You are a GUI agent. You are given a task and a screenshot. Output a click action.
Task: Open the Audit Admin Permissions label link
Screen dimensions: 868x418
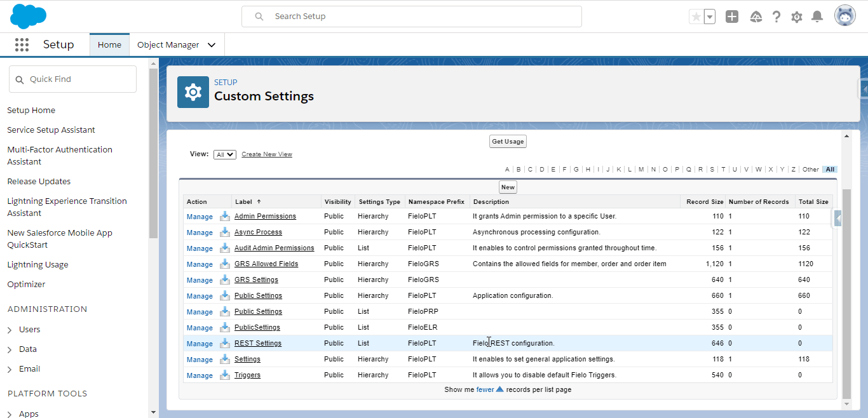point(275,248)
